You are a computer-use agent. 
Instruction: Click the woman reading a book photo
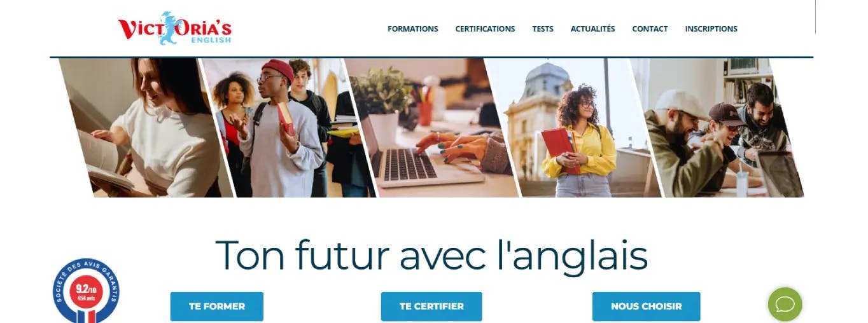143,127
